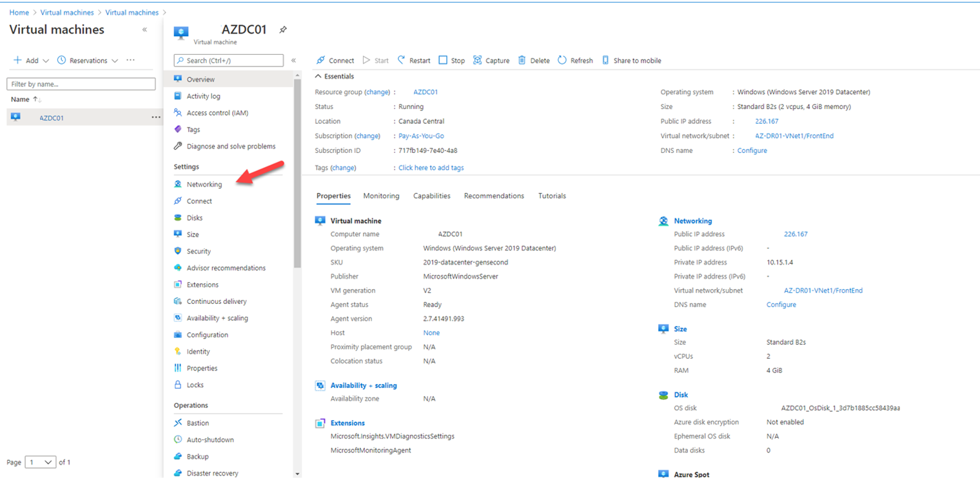Open Disaster recovery

click(x=212, y=474)
